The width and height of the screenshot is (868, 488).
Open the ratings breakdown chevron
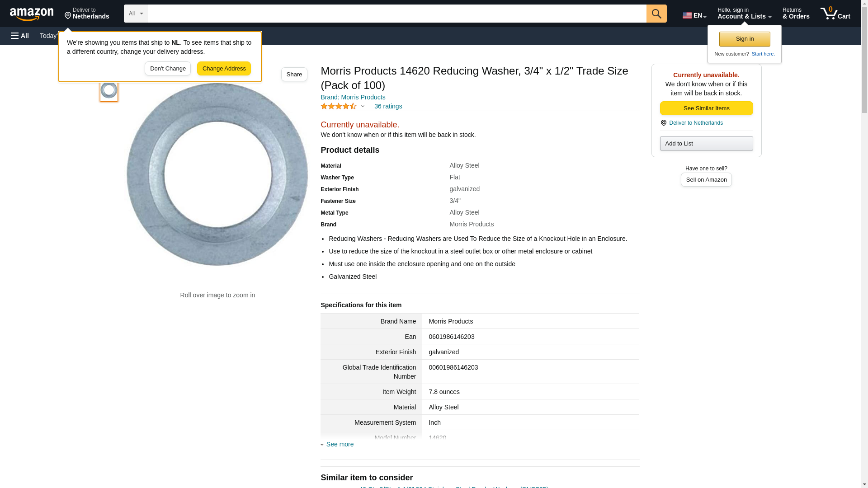[x=363, y=107]
